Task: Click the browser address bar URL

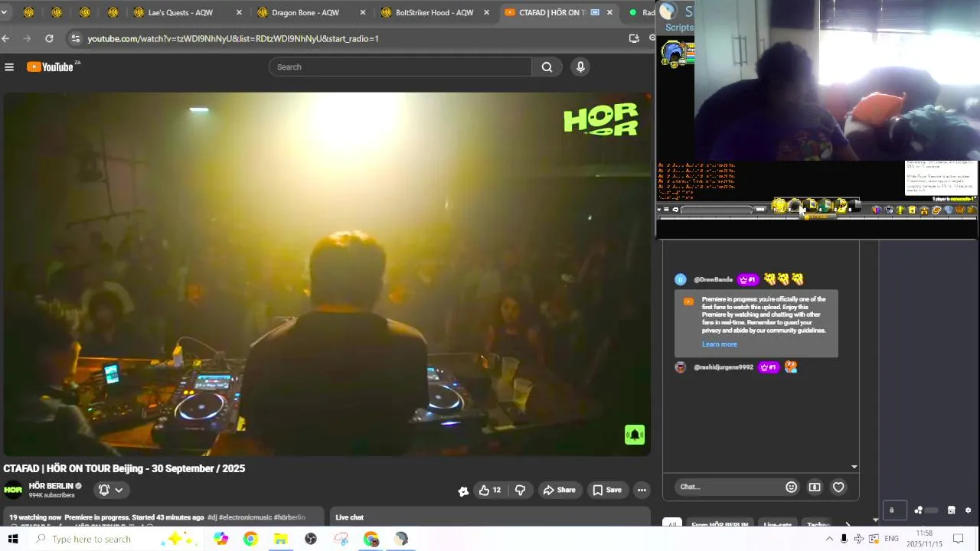Action: 233,38
